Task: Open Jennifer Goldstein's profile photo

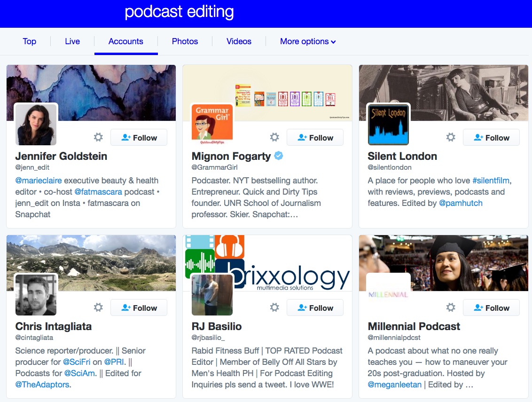Action: click(x=36, y=125)
